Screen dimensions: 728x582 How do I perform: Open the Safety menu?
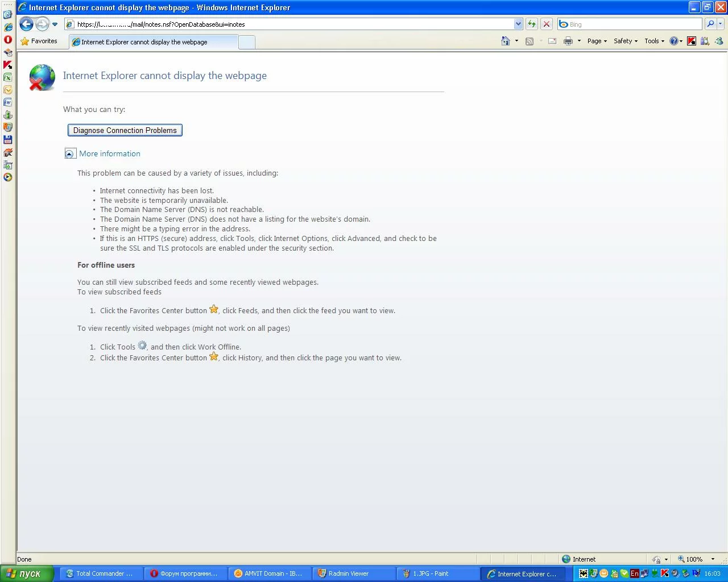coord(625,41)
